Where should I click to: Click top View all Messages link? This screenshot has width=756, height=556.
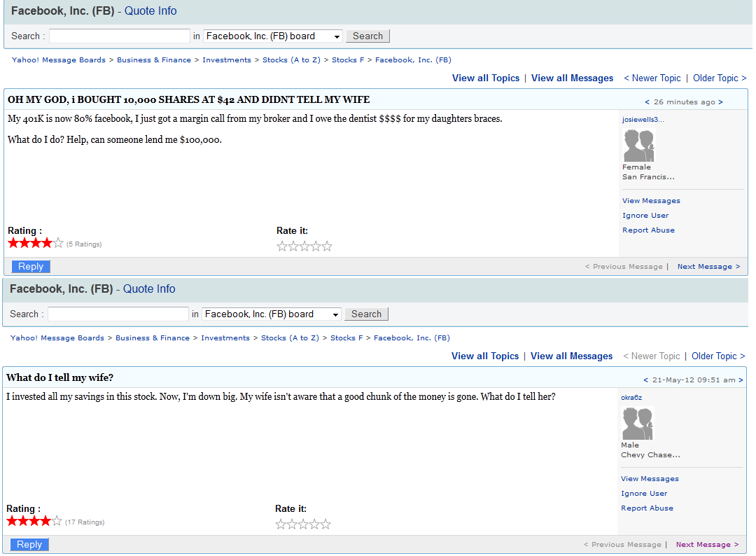coord(572,78)
